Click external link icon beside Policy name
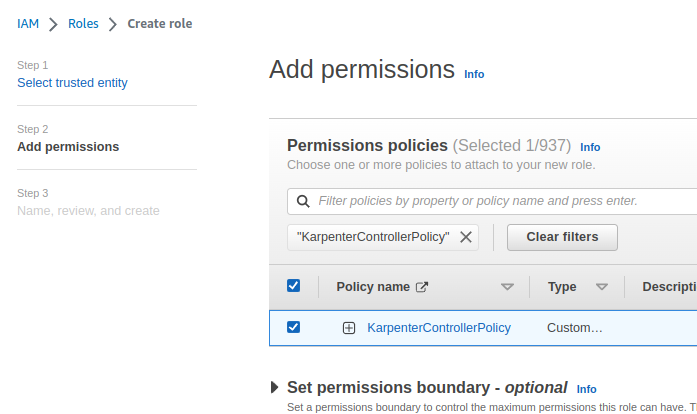 [422, 287]
